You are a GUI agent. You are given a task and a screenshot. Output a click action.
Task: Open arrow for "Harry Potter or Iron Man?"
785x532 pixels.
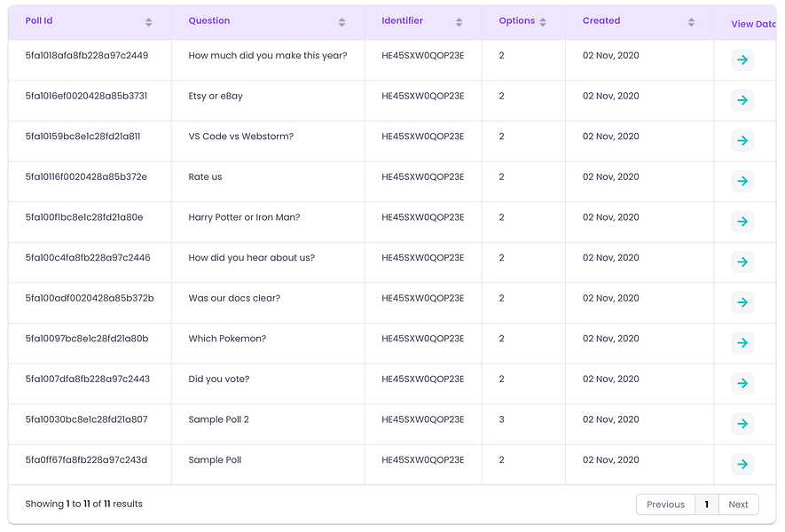pos(742,222)
